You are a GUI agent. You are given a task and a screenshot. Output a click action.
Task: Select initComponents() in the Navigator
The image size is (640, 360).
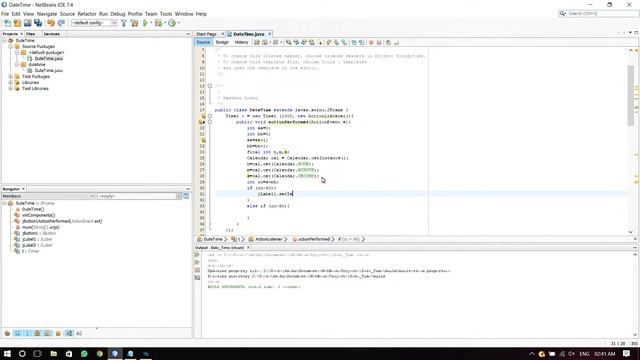[38, 215]
